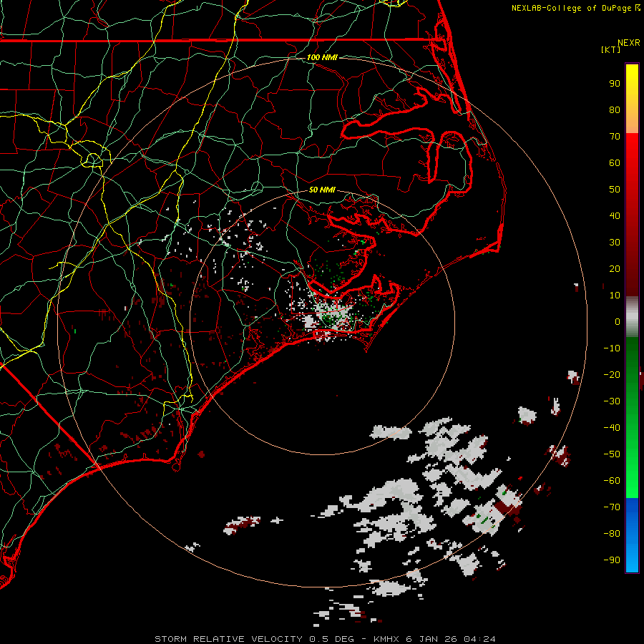Click the -70 value on the velocity scale
644x644 pixels.
pyautogui.click(x=612, y=507)
